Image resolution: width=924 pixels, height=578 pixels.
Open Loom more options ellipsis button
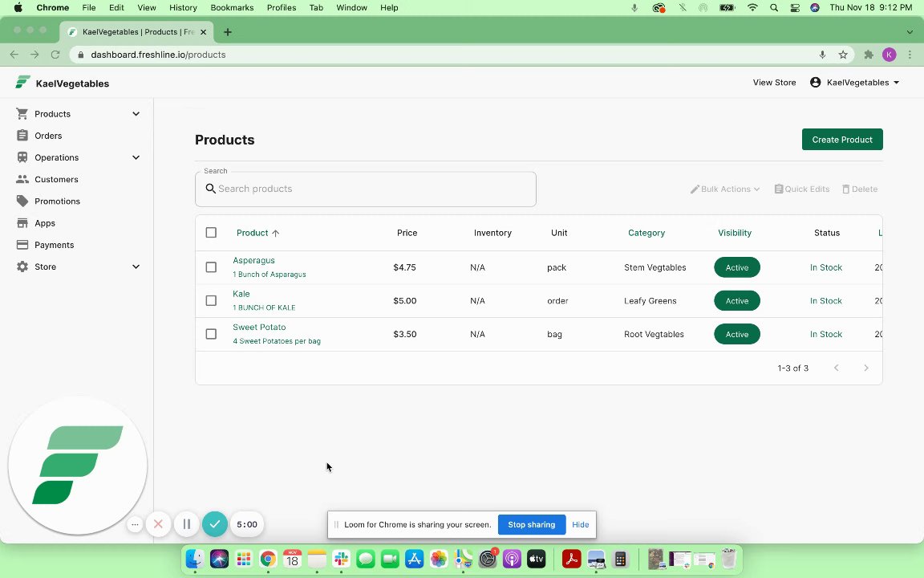[x=135, y=524]
